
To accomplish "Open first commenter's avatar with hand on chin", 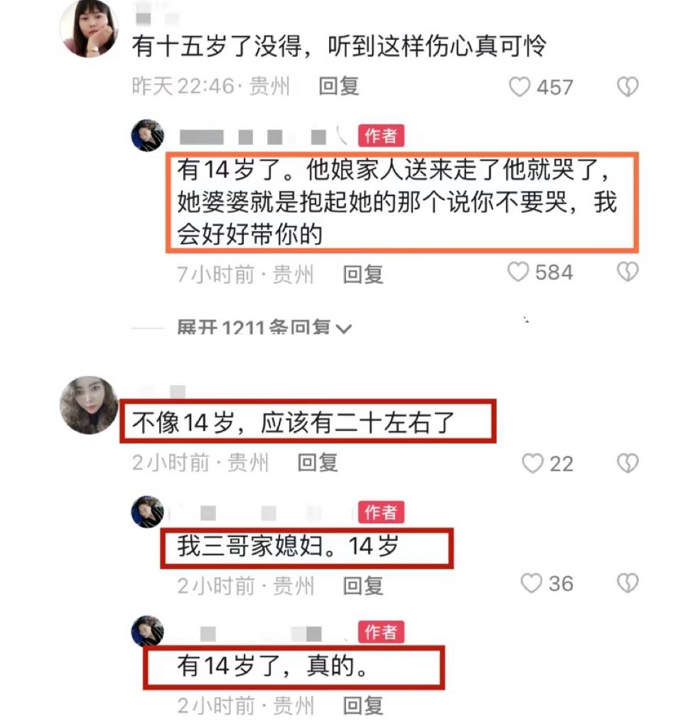I will pos(89,28).
